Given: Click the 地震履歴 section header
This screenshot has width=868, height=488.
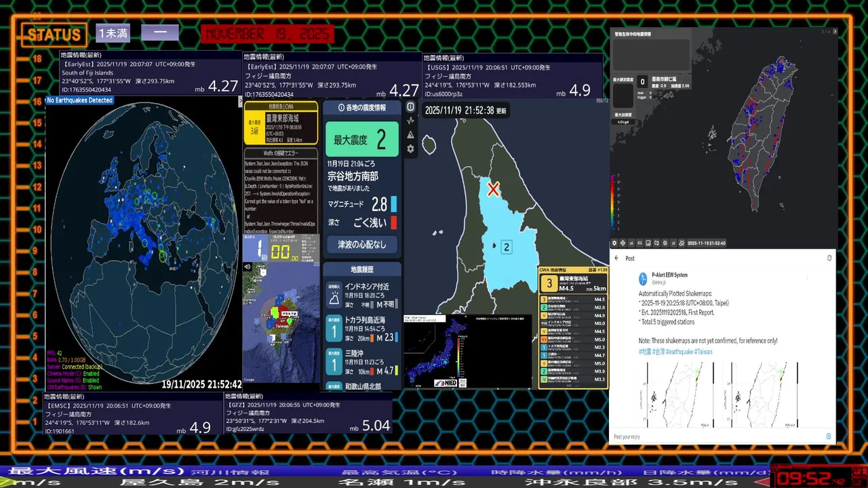Looking at the screenshot, I should point(361,269).
